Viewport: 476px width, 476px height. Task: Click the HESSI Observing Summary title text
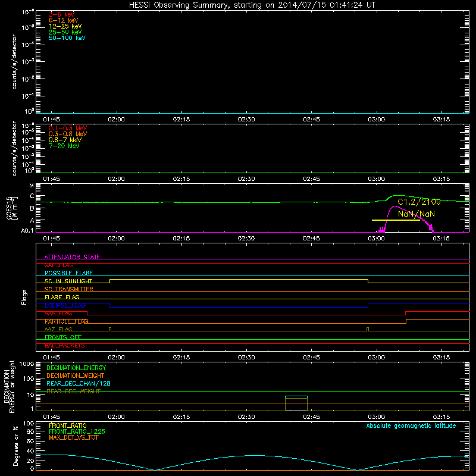252,5
